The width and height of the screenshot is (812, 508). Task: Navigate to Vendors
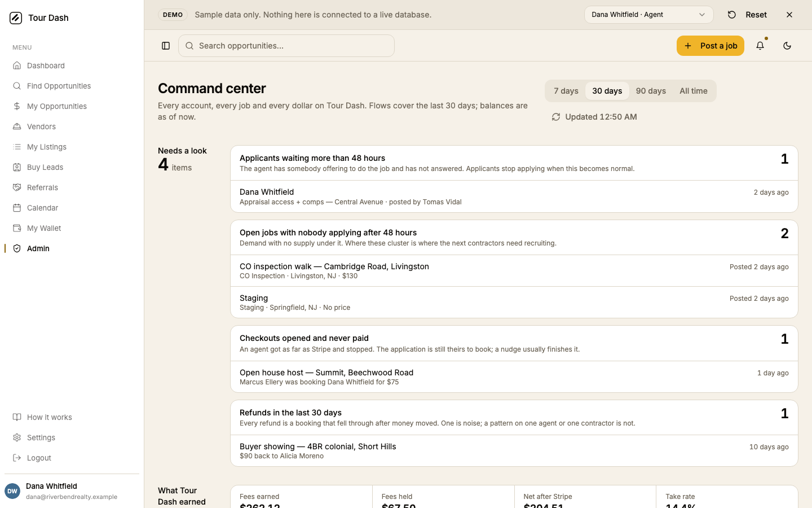coord(72,126)
